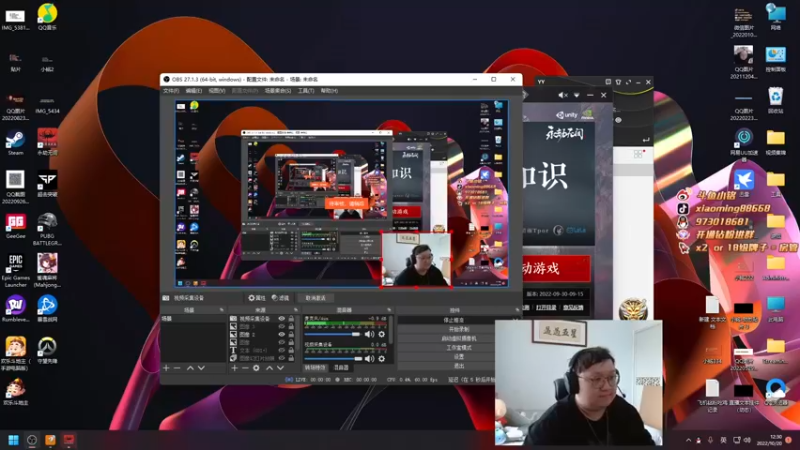
Task: Click OBS icon on taskbar
Action: 32,440
